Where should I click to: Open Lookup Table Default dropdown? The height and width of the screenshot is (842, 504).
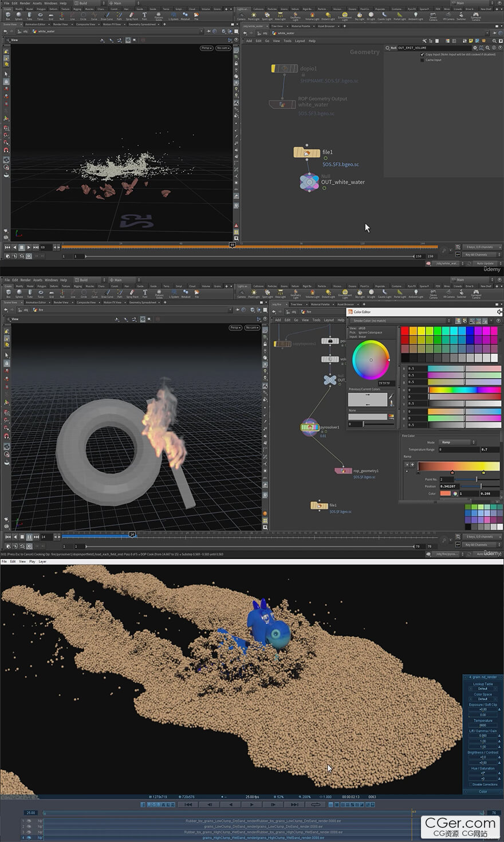483,688
